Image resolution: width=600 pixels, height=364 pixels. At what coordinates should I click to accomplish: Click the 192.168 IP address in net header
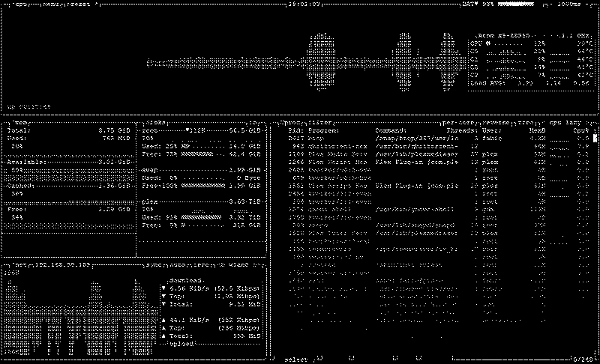tap(63, 264)
